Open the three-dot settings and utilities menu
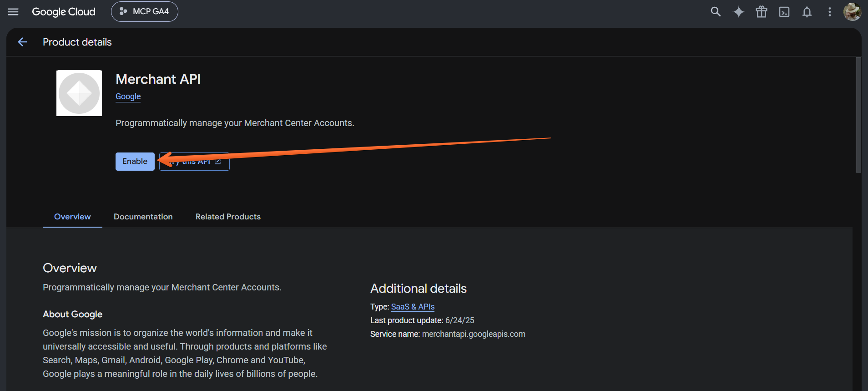This screenshot has height=391, width=868. pos(830,12)
